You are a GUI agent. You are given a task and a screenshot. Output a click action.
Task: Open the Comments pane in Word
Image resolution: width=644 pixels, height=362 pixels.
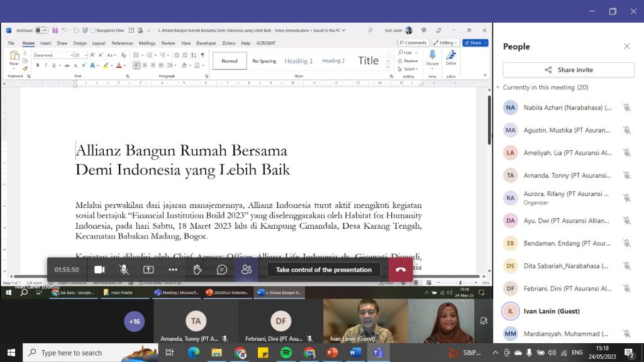[x=413, y=43]
